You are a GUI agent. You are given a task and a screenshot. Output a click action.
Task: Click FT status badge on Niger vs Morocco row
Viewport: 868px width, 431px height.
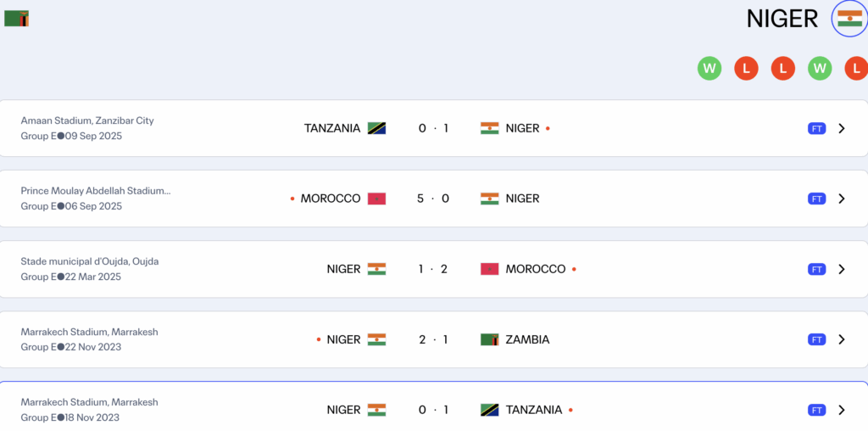(816, 269)
